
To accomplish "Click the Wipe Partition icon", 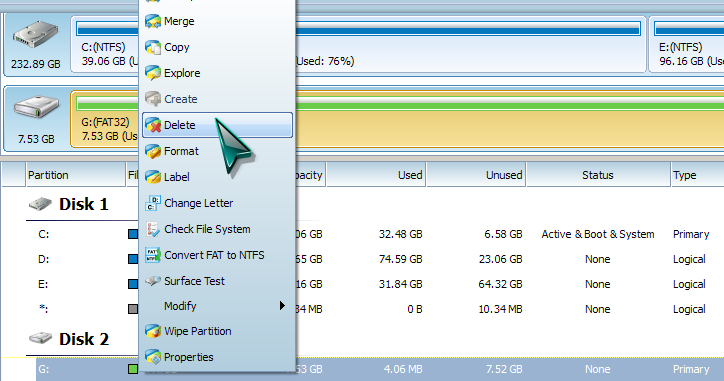I will coord(153,331).
